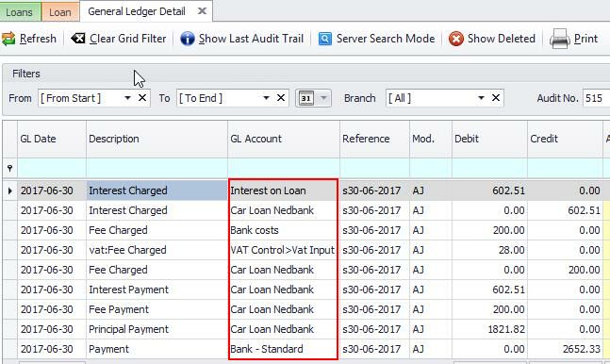Sort by GL Account column header
Screen dimensions: 610x364
(284, 139)
